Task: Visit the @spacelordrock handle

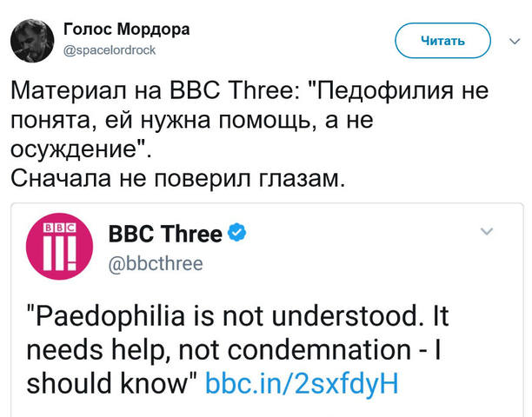Action: [x=110, y=50]
